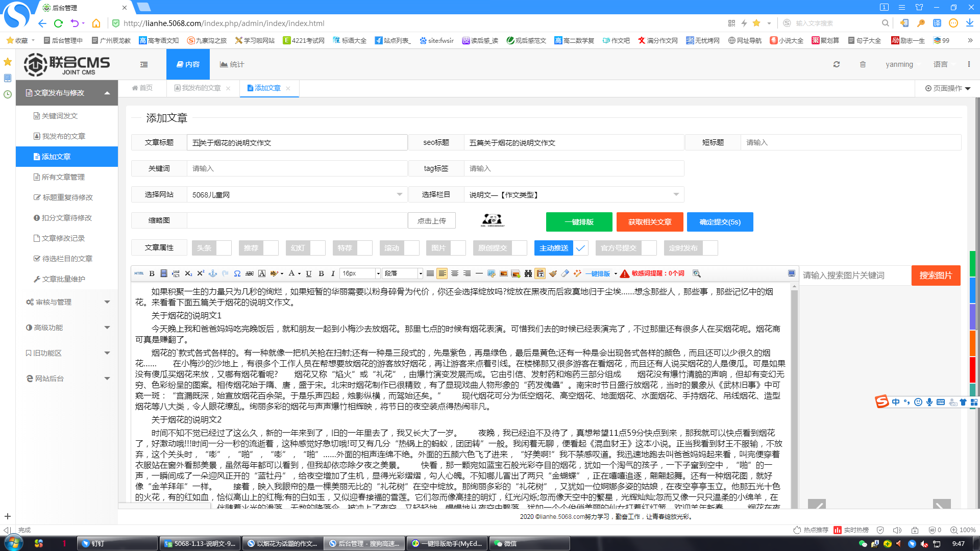Open the font color picker
This screenshot has height=551, width=980.
[292, 273]
